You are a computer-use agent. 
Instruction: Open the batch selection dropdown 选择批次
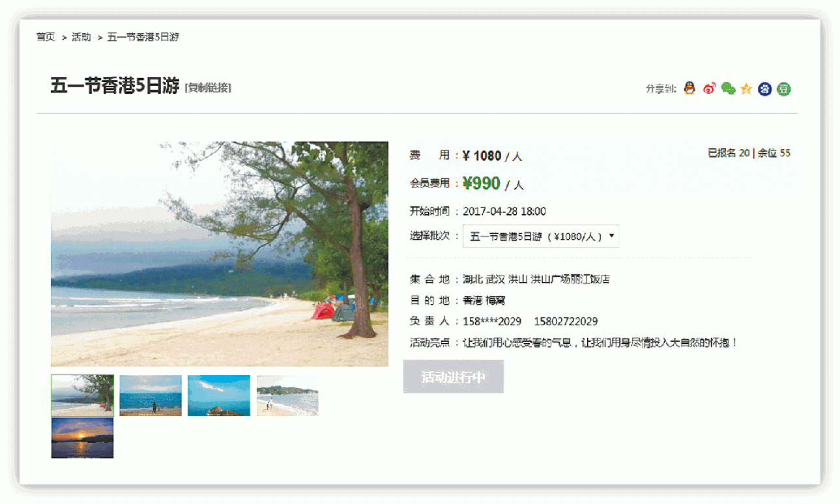coord(541,236)
